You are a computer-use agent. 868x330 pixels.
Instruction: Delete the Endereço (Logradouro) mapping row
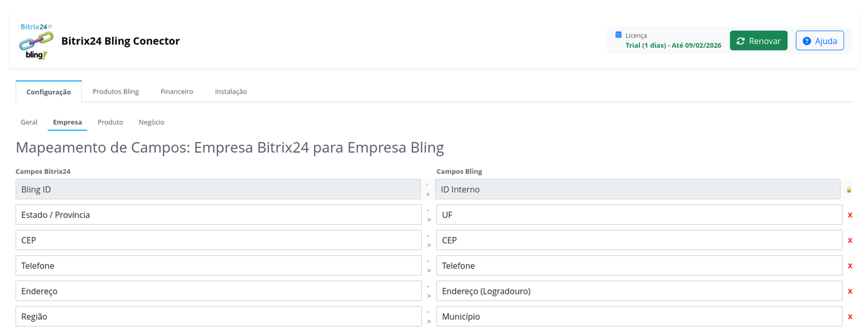(850, 291)
